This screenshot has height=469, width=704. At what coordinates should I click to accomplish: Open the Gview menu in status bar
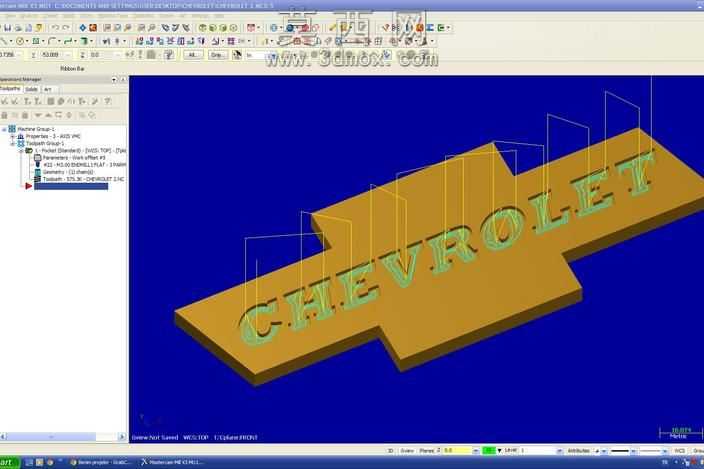(x=407, y=451)
